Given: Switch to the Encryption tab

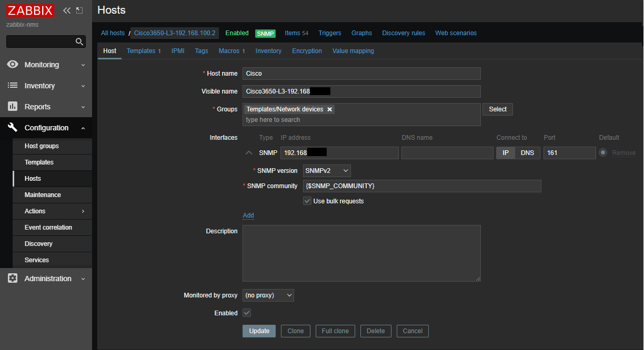Looking at the screenshot, I should 307,51.
